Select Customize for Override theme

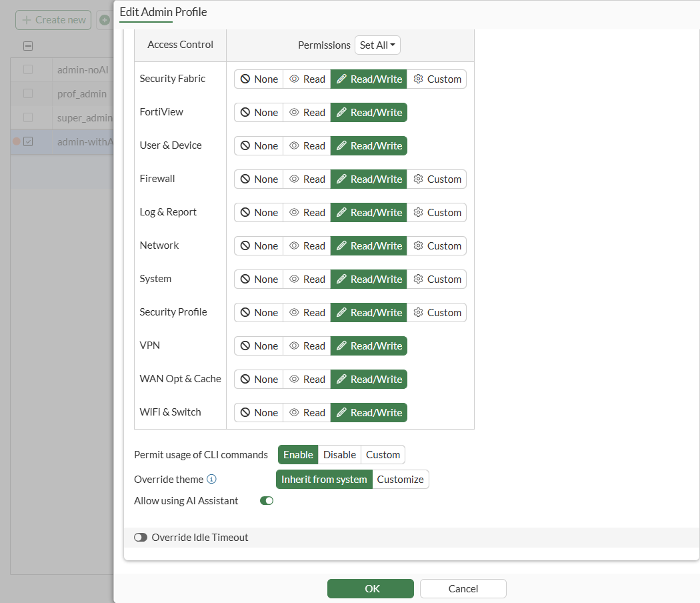(x=401, y=480)
